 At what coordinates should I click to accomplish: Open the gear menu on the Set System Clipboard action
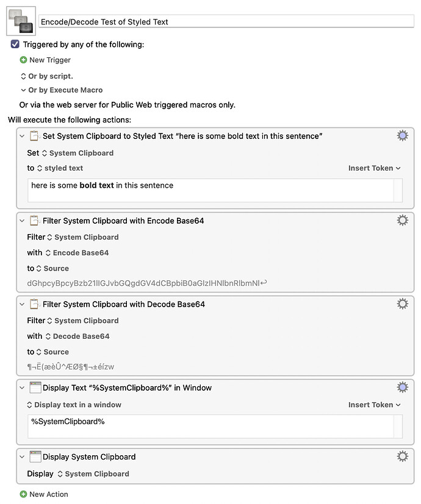[402, 135]
